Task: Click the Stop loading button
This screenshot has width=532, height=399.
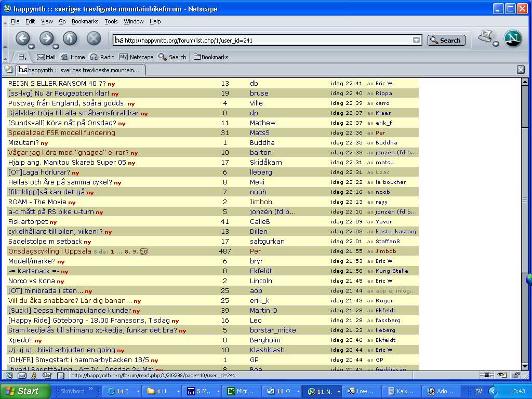Action: point(94,38)
